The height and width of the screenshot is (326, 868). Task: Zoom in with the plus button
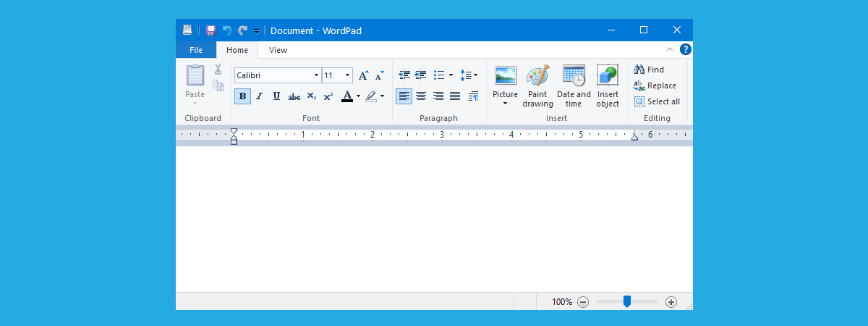click(x=671, y=302)
